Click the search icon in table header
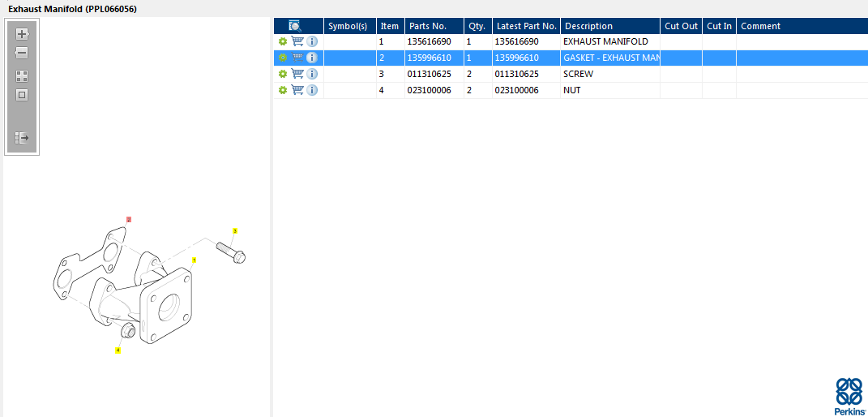The image size is (868, 417). pyautogui.click(x=295, y=25)
